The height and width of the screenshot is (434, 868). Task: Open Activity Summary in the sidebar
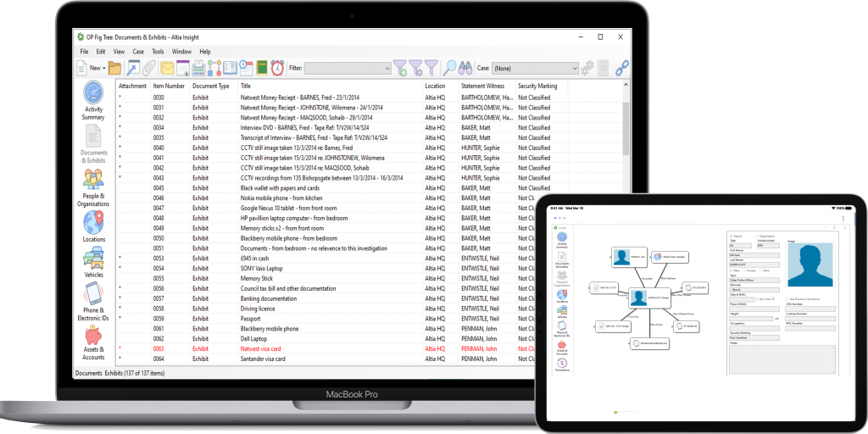93,100
